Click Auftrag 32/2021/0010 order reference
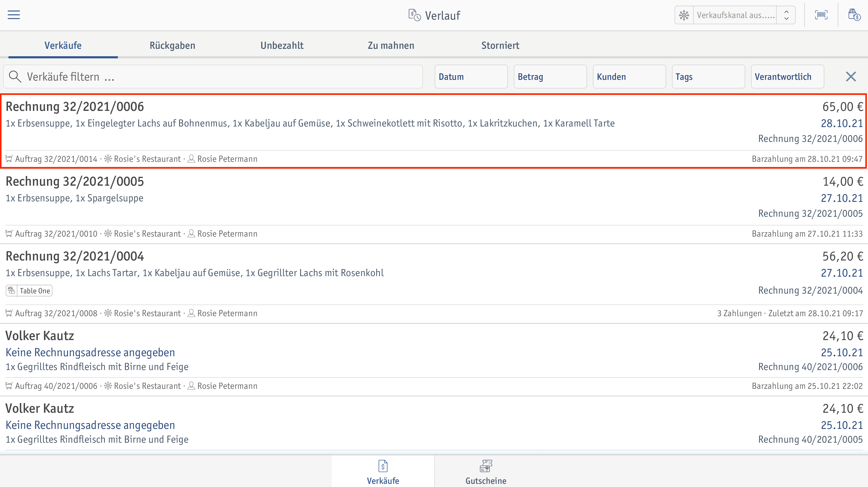868x487 pixels. pyautogui.click(x=56, y=234)
